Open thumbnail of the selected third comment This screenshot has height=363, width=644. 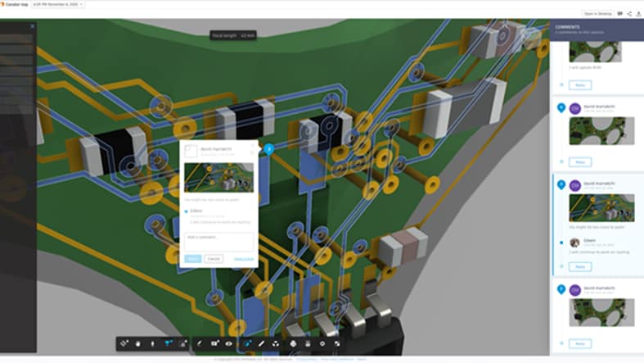[601, 207]
